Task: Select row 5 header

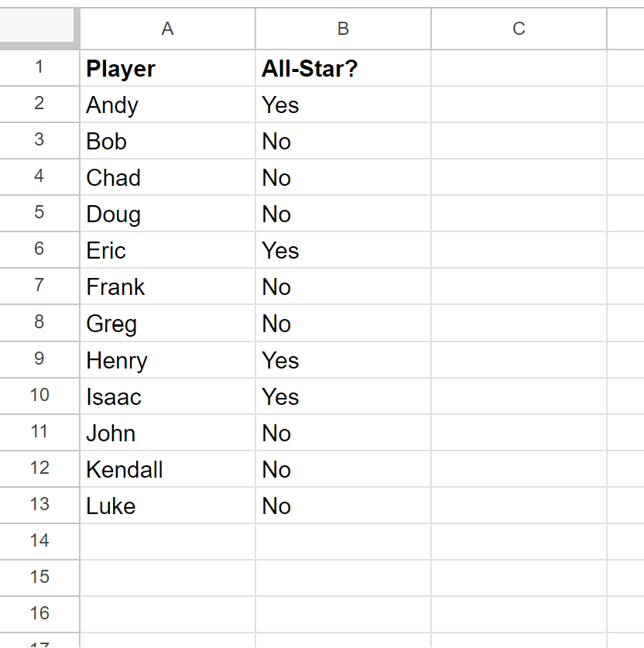Action: 39,214
